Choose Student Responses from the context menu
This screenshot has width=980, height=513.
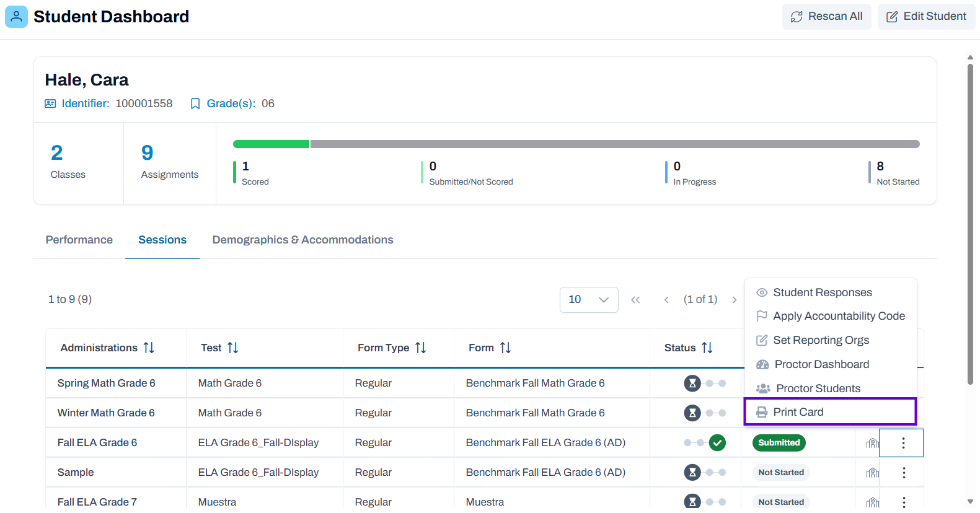(831, 292)
